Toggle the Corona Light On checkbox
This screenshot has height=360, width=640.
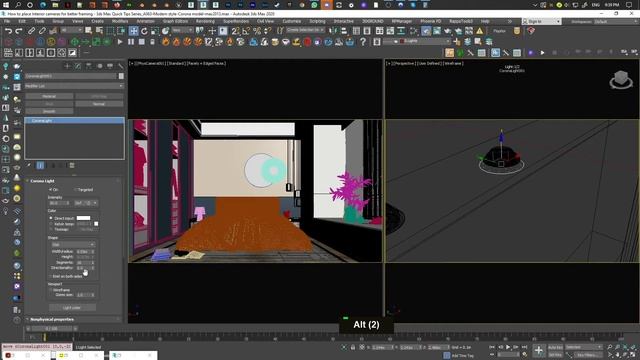(51, 190)
